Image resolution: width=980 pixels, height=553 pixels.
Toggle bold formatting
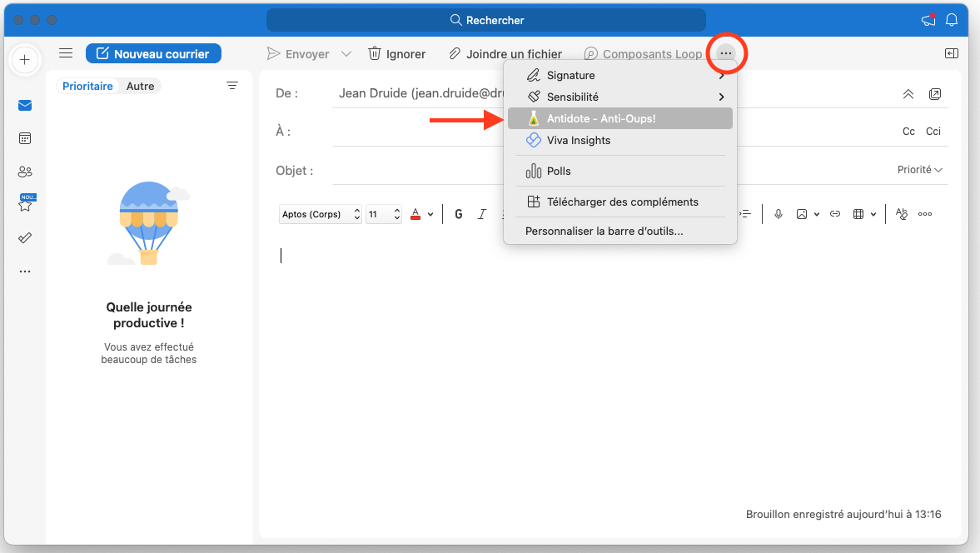(x=459, y=214)
